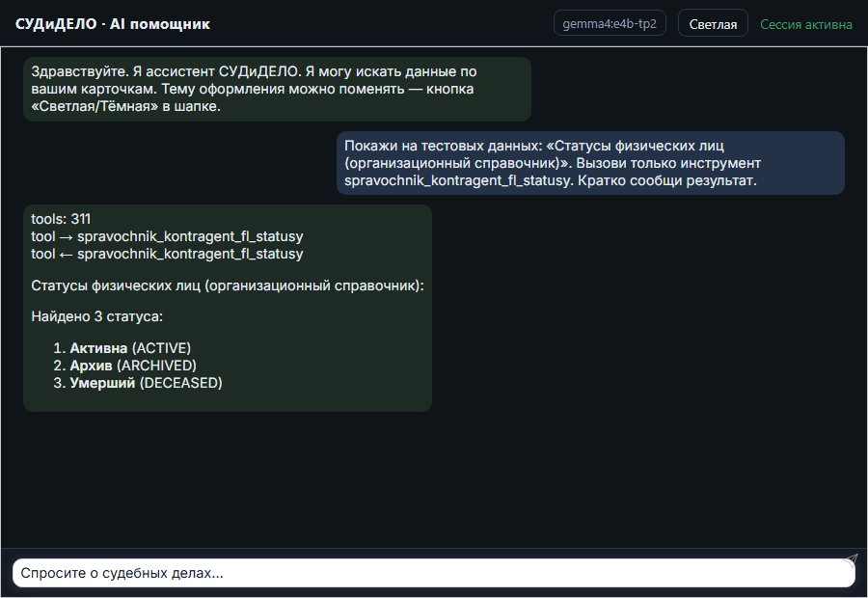Image resolution: width=868 pixels, height=598 pixels.
Task: Select the 'tool → spravochnik_kontragent_fl_statusy' line
Action: (x=167, y=236)
